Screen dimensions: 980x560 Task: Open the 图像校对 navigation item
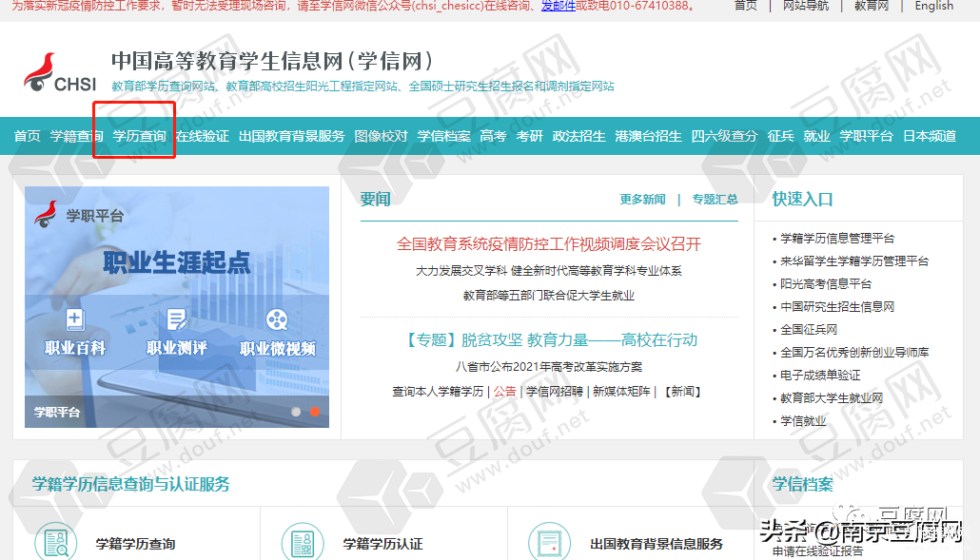[381, 136]
